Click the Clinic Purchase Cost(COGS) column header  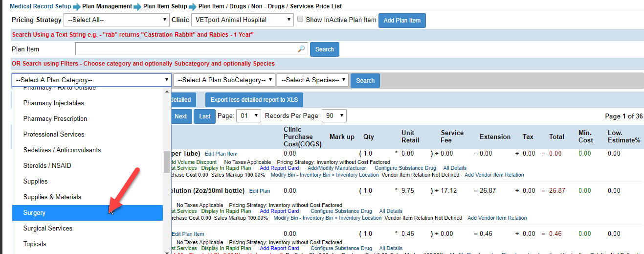click(x=303, y=137)
